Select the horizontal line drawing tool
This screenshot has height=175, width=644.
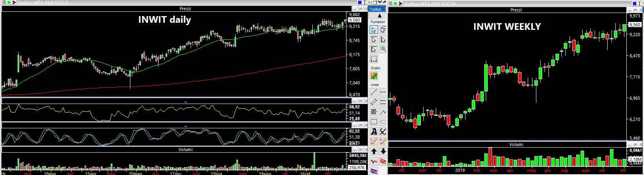(x=383, y=92)
